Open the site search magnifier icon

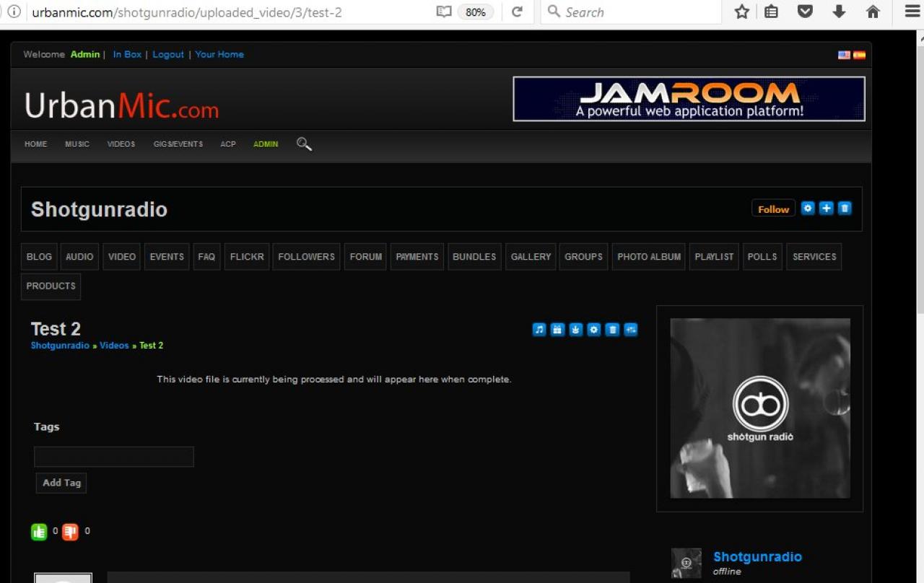304,144
